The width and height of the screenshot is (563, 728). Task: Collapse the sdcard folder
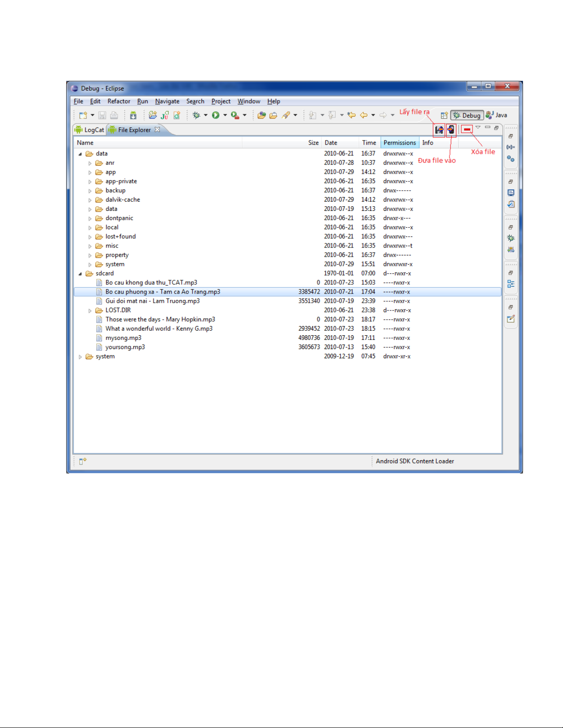point(80,274)
